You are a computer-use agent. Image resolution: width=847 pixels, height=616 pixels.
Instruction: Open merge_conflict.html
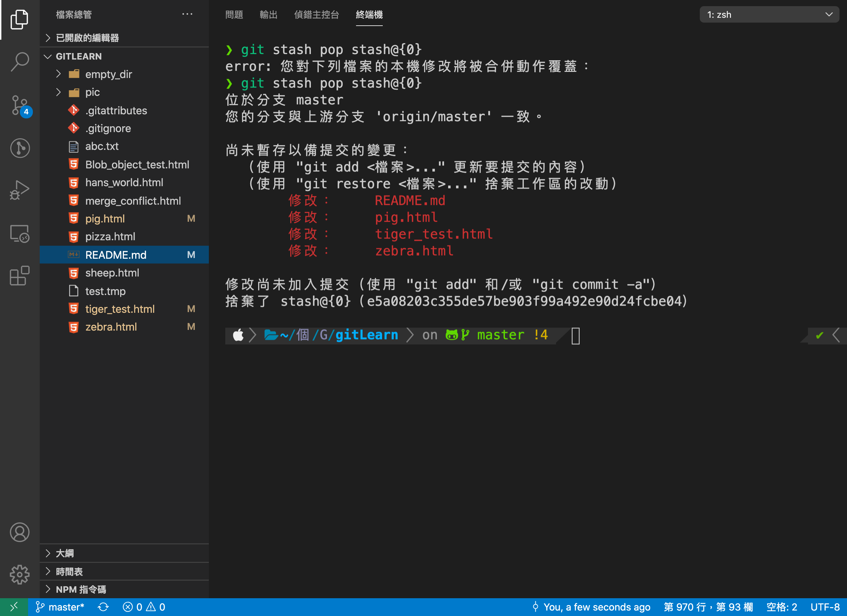[124, 201]
